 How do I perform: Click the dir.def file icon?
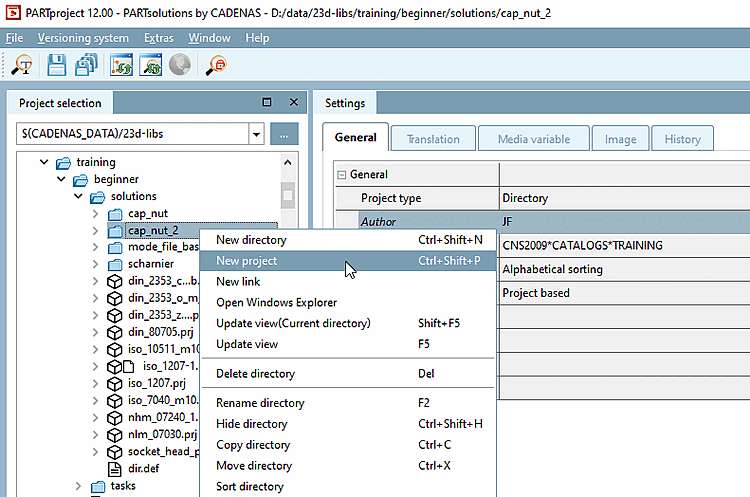(x=114, y=467)
